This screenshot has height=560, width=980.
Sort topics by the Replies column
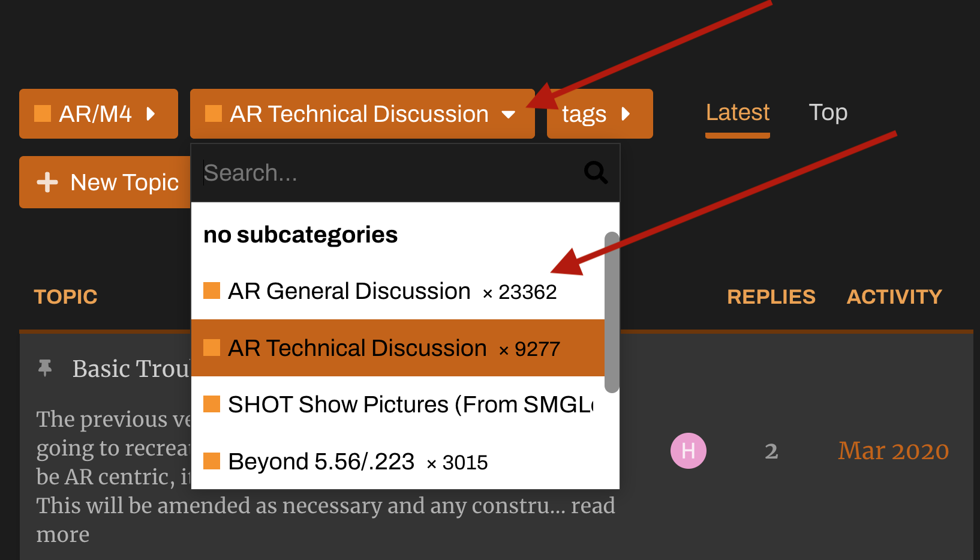click(x=771, y=297)
